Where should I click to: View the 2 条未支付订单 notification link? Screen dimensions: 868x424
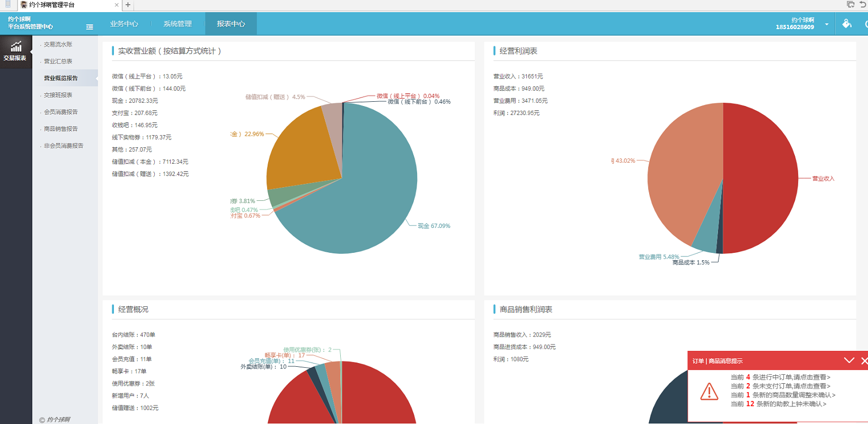781,386
